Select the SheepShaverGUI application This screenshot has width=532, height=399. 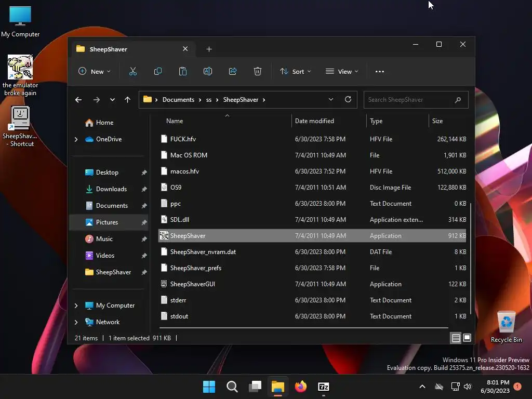[x=312, y=284]
